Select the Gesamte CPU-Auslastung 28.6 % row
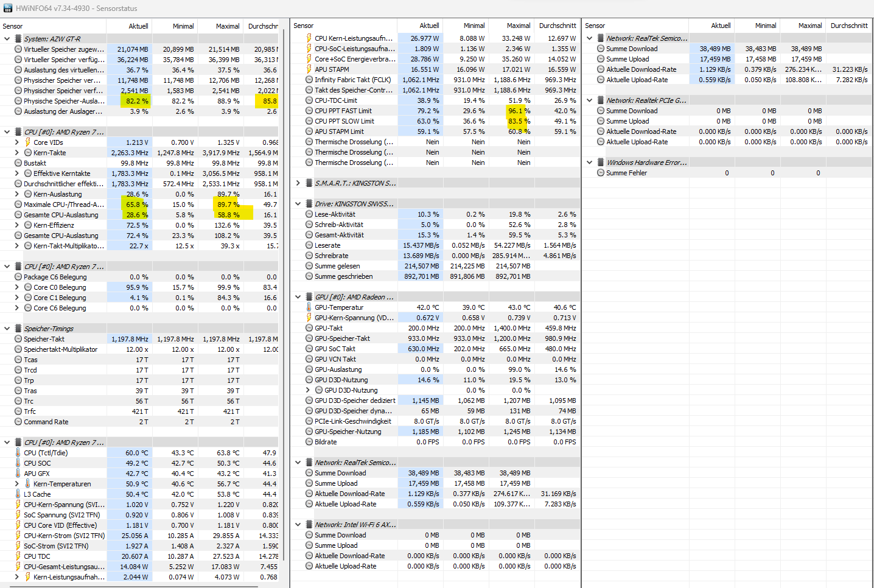This screenshot has width=874, height=588. point(139,215)
